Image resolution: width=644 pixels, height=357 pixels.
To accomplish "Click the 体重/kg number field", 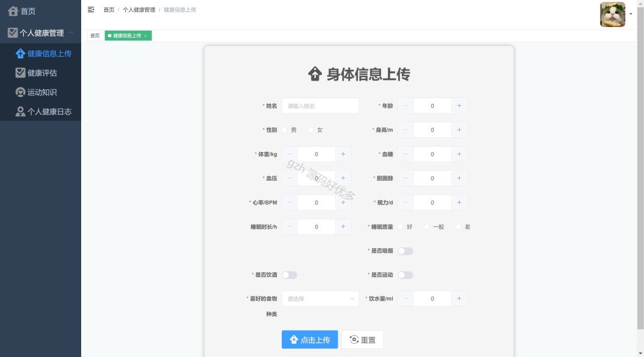I will click(x=316, y=154).
